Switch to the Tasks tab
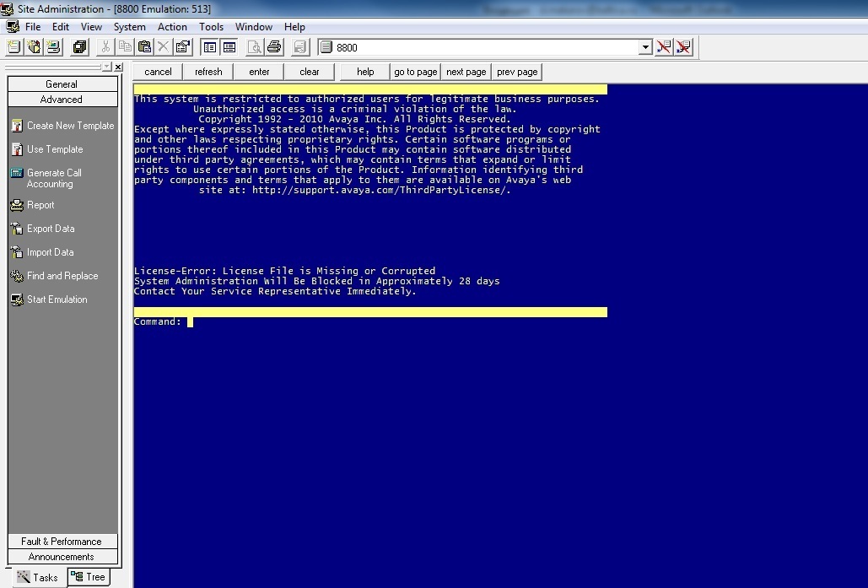 [x=38, y=577]
